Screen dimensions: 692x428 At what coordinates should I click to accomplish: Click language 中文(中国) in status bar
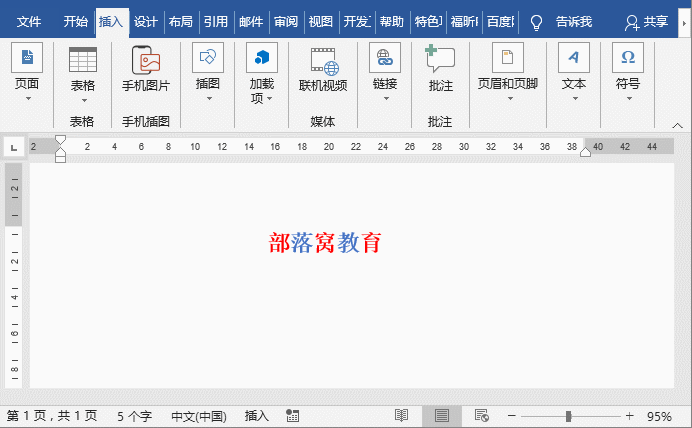pyautogui.click(x=199, y=416)
